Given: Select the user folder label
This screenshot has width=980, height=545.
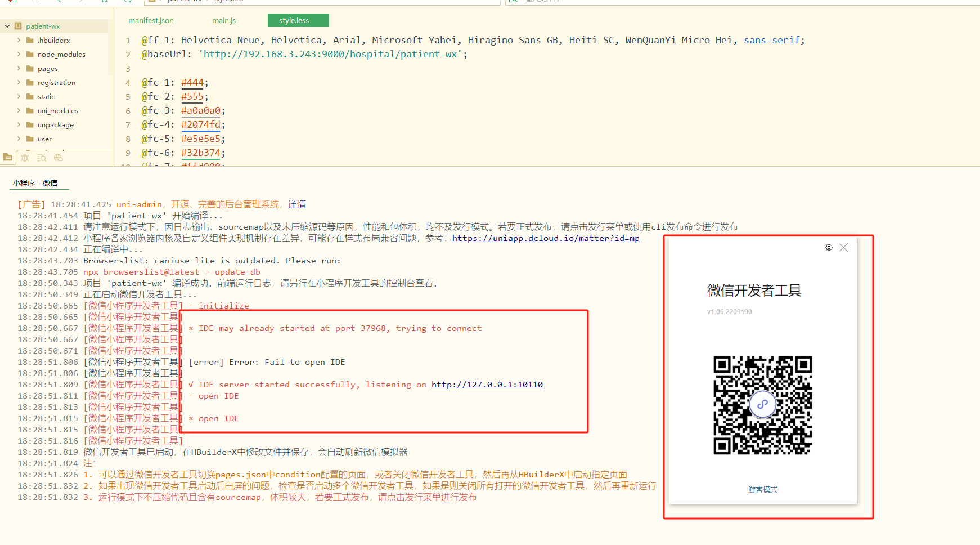Looking at the screenshot, I should point(44,139).
